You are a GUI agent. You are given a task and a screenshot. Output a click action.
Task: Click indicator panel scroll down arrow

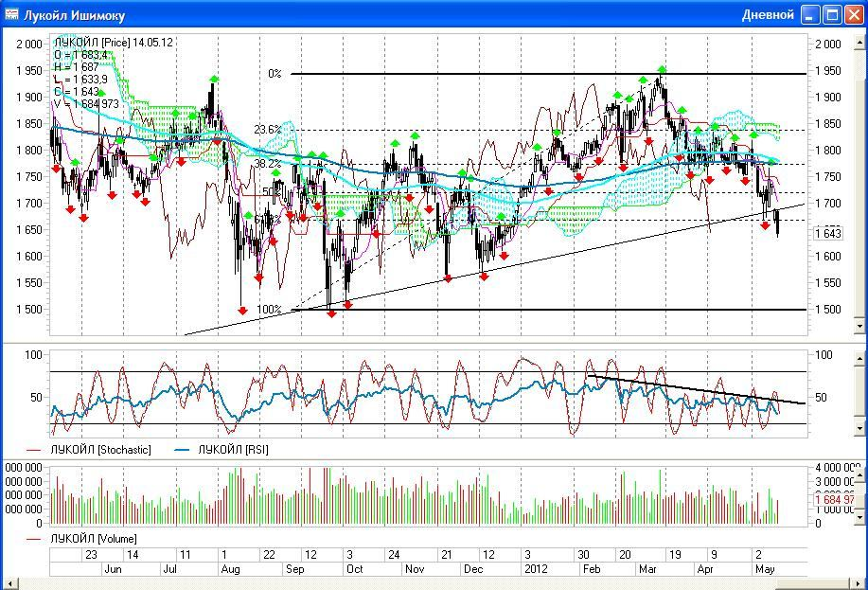coord(859,428)
